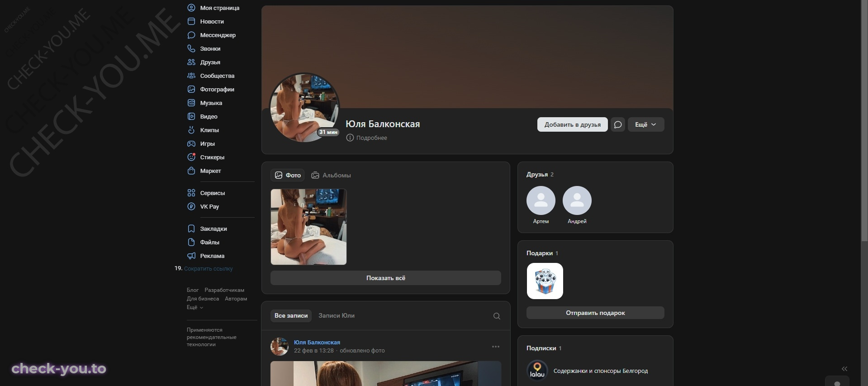Screen dimensions: 868x386
Task: Expand the Ещё footer links menu
Action: pyautogui.click(x=195, y=307)
